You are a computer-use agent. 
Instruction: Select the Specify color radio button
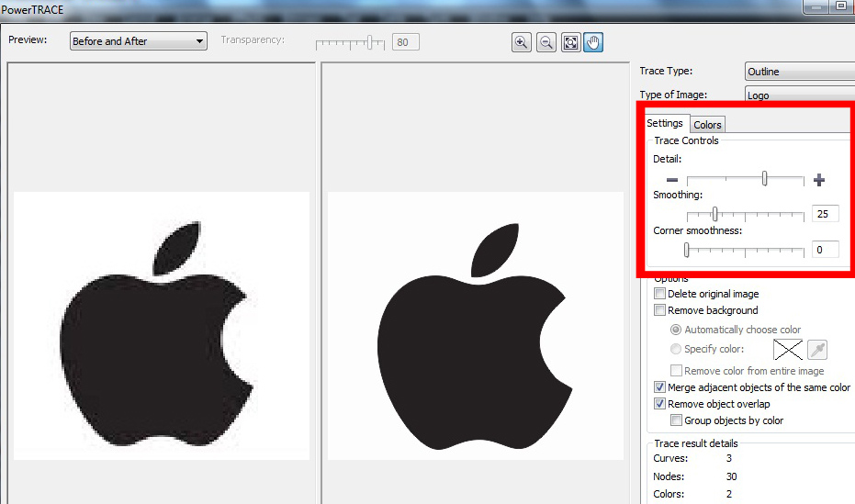coord(676,349)
